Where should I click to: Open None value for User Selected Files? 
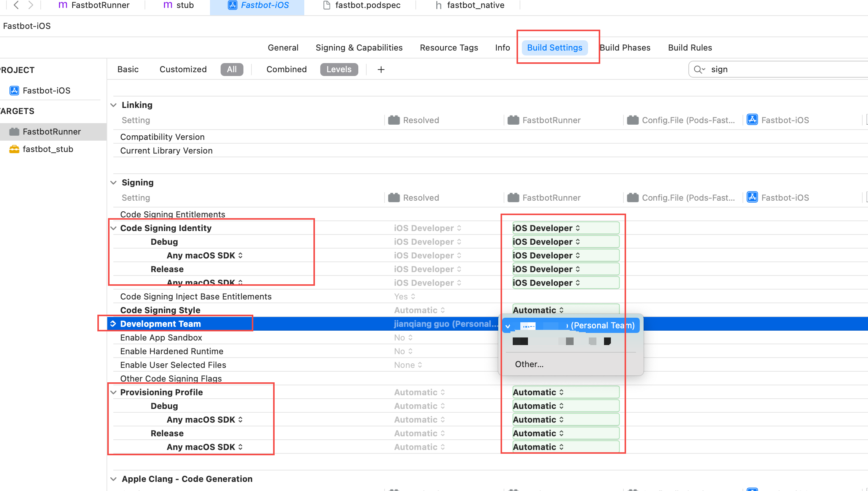click(408, 365)
